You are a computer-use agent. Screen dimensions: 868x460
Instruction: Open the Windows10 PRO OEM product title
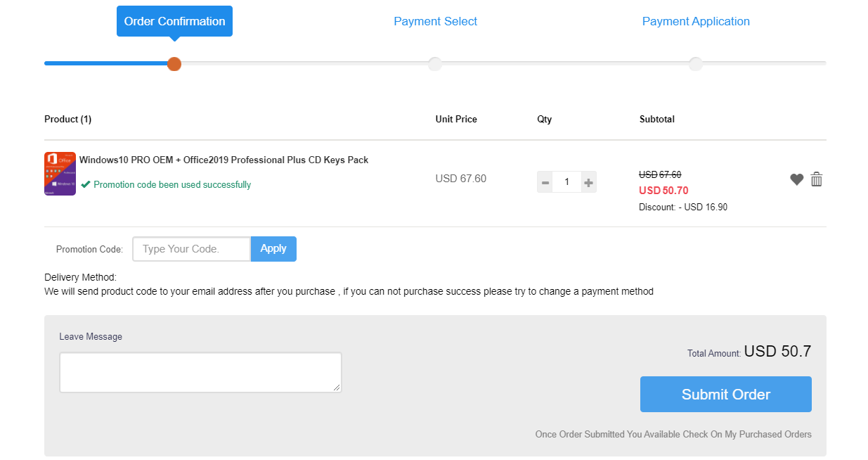pyautogui.click(x=224, y=160)
